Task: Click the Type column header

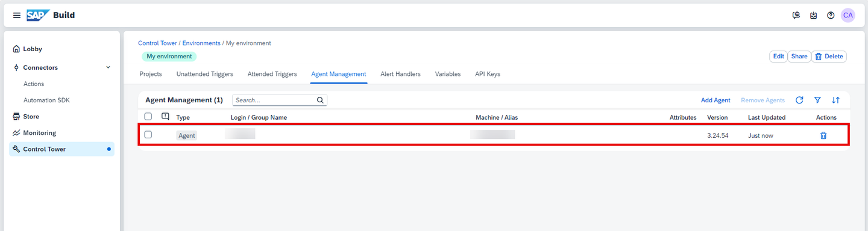Action: point(183,117)
